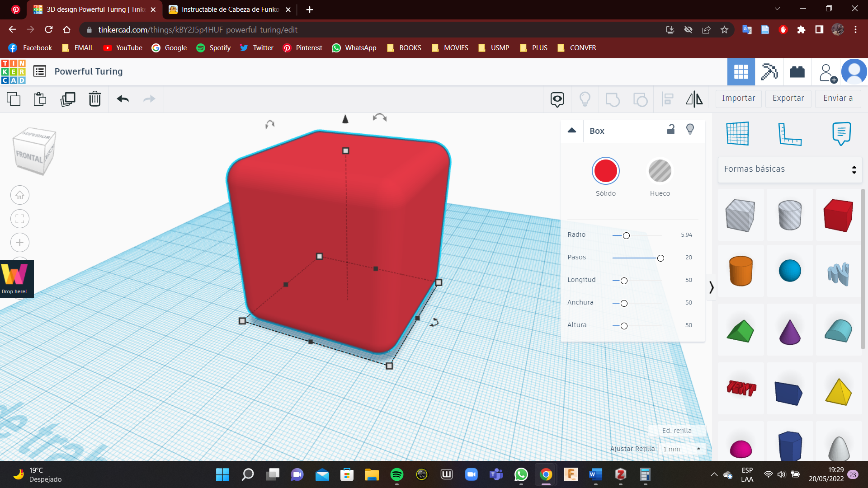Select the 3D design Powerful Turing tab
This screenshot has width=868, height=488.
(95, 9)
